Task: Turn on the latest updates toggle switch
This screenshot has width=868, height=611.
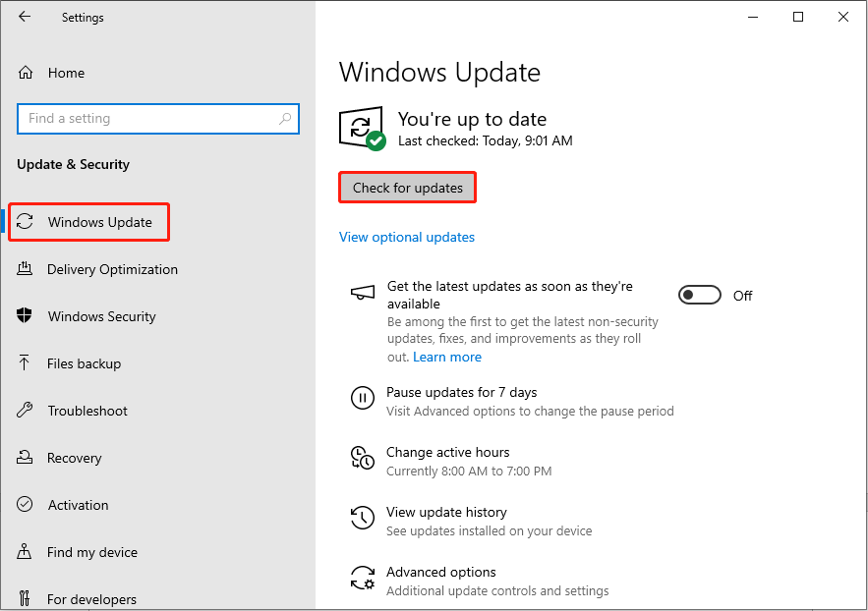Action: [x=700, y=296]
